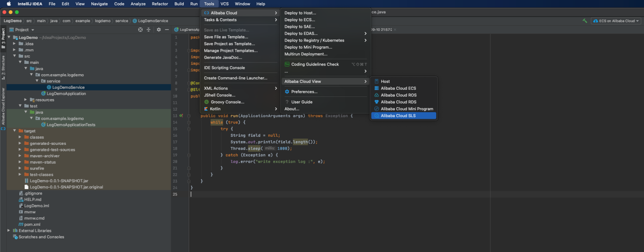Open IDE Scripting Console
The height and width of the screenshot is (252, 644).
(240, 68)
